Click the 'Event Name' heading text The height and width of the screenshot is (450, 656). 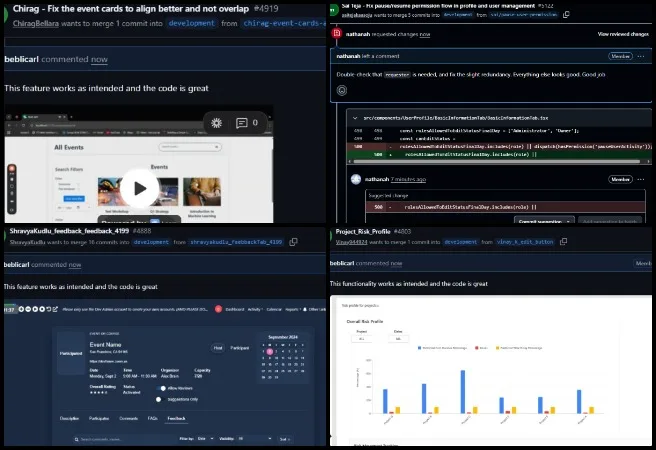(x=105, y=345)
